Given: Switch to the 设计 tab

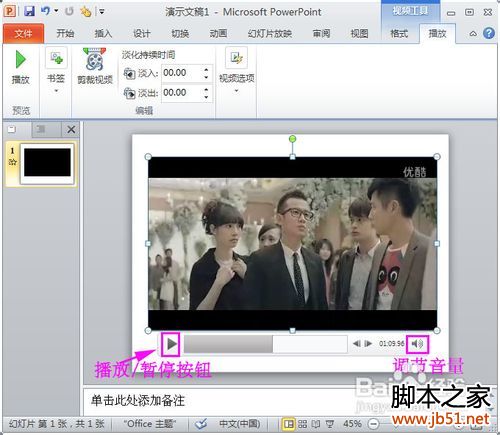Looking at the screenshot, I should click(142, 33).
